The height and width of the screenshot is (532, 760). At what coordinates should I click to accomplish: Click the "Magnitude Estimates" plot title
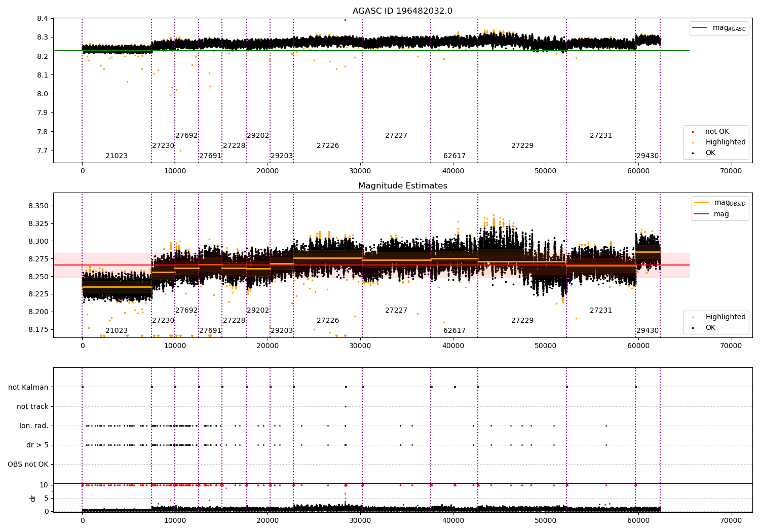pyautogui.click(x=402, y=186)
